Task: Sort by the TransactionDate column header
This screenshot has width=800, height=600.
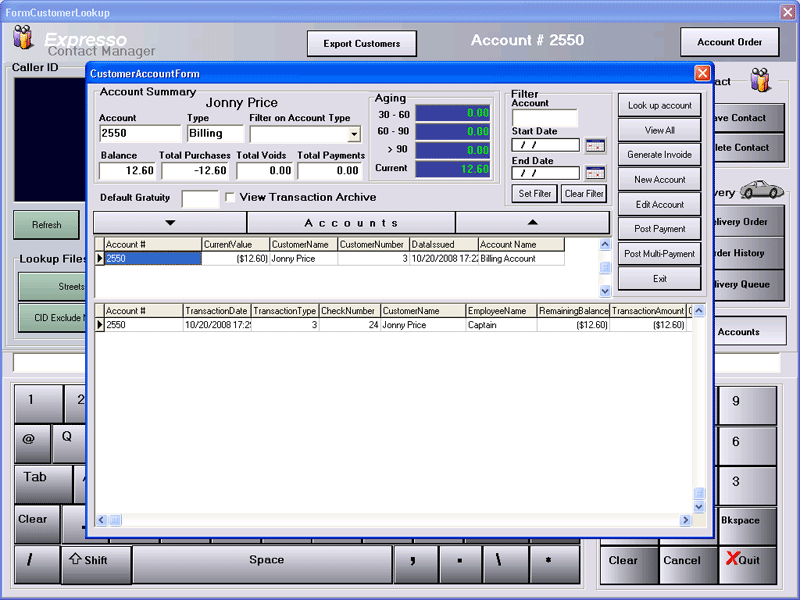Action: click(x=216, y=311)
